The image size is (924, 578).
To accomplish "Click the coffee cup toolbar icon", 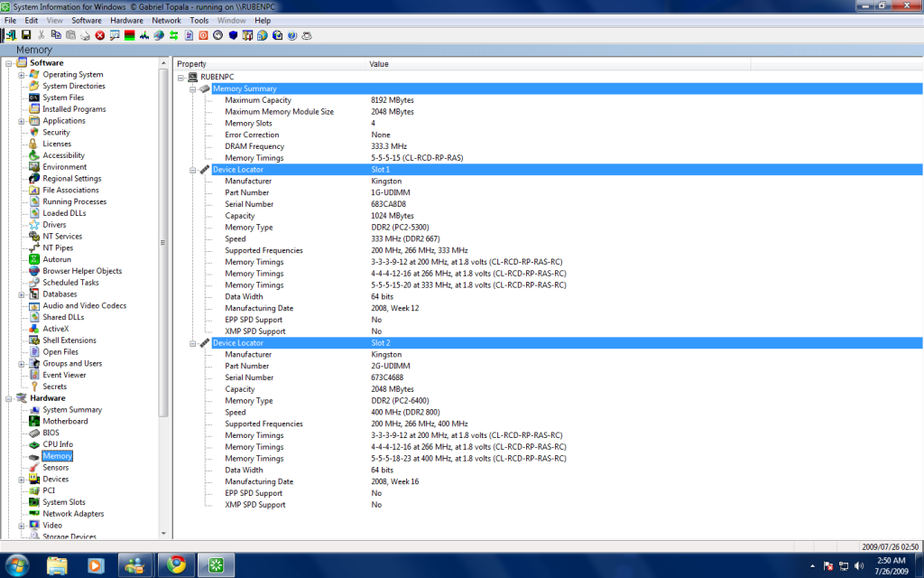I will tap(307, 35).
